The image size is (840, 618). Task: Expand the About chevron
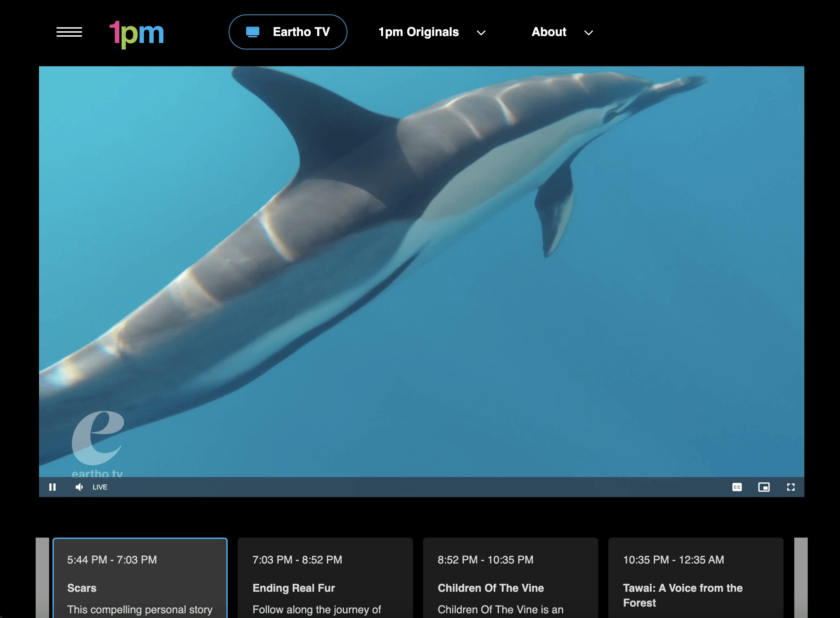coord(588,33)
